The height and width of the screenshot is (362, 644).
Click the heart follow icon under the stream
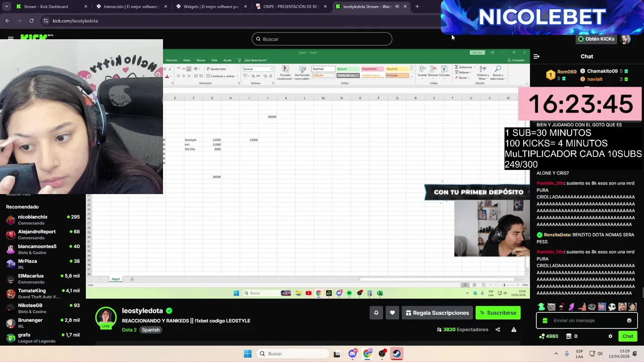point(392,313)
